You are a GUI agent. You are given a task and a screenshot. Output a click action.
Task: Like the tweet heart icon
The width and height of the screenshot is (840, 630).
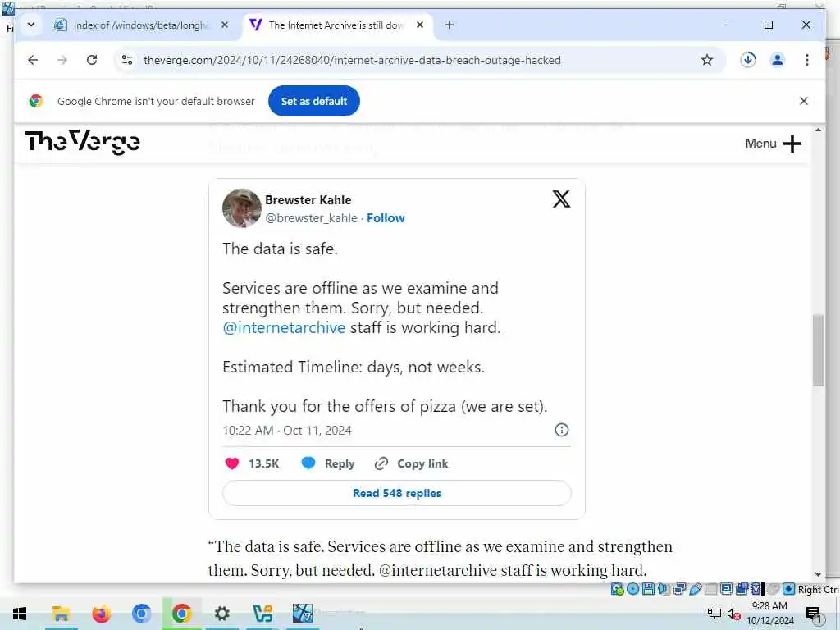232,463
